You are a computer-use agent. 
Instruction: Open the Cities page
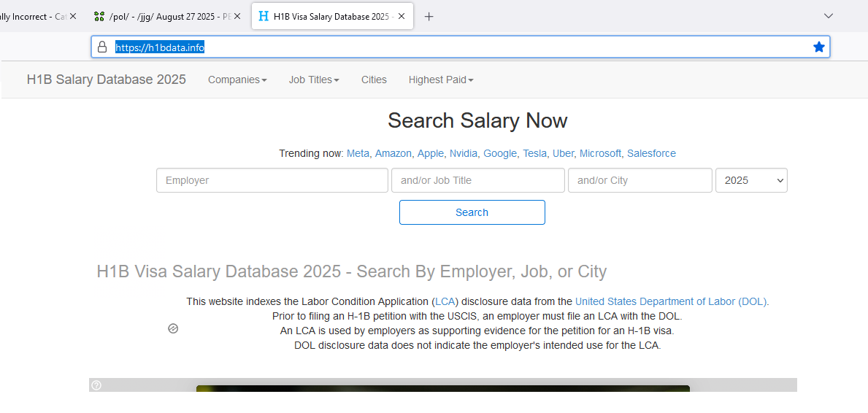pyautogui.click(x=375, y=80)
